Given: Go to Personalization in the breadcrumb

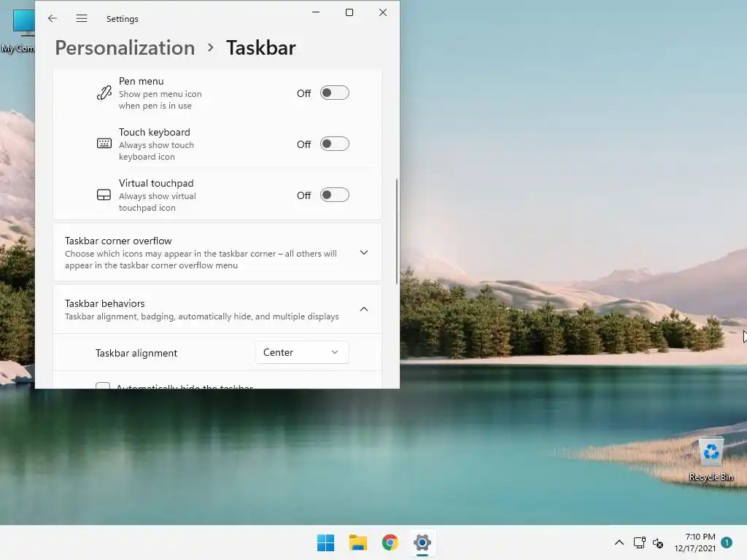Looking at the screenshot, I should tap(125, 47).
